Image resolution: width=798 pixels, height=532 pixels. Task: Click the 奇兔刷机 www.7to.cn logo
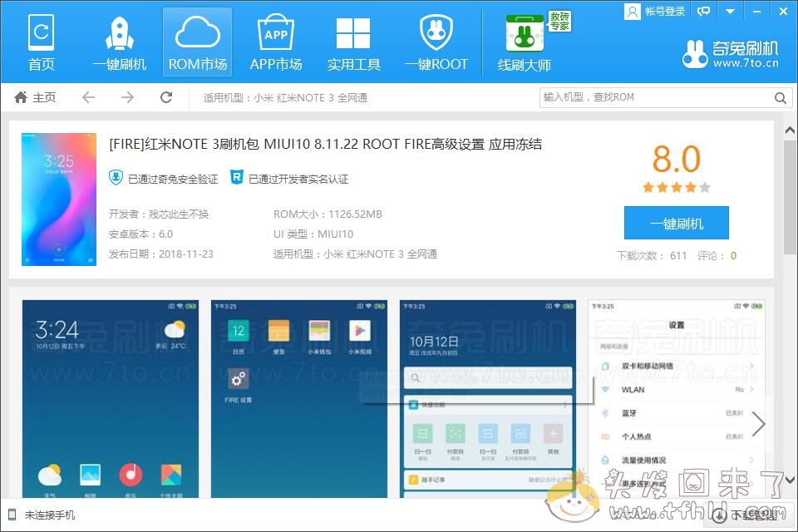[731, 54]
